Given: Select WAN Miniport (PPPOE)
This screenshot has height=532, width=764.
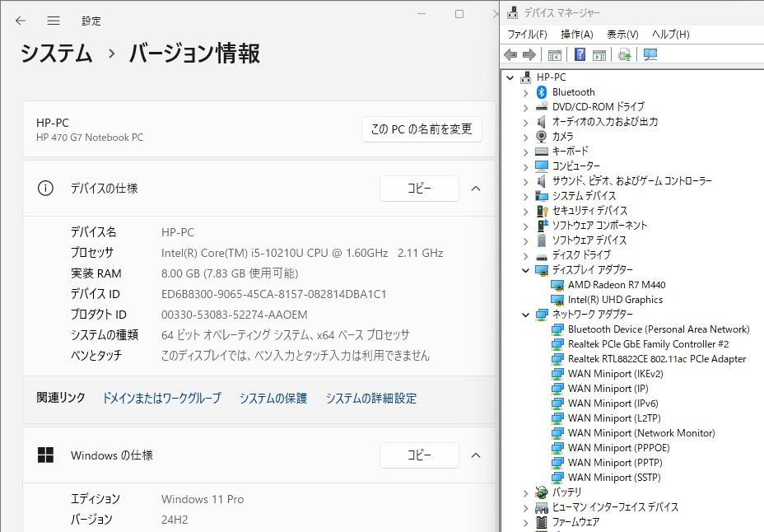Looking at the screenshot, I should tap(618, 448).
